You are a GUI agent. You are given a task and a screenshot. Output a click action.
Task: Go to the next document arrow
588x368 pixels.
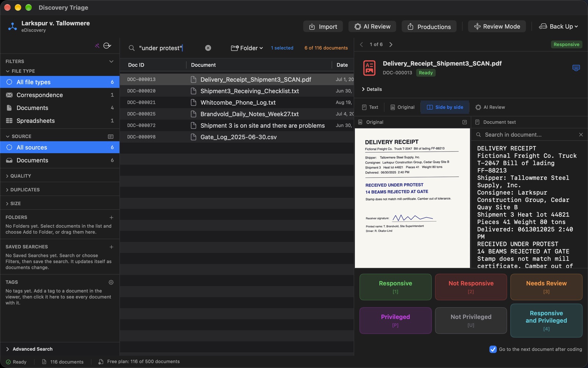[391, 45]
